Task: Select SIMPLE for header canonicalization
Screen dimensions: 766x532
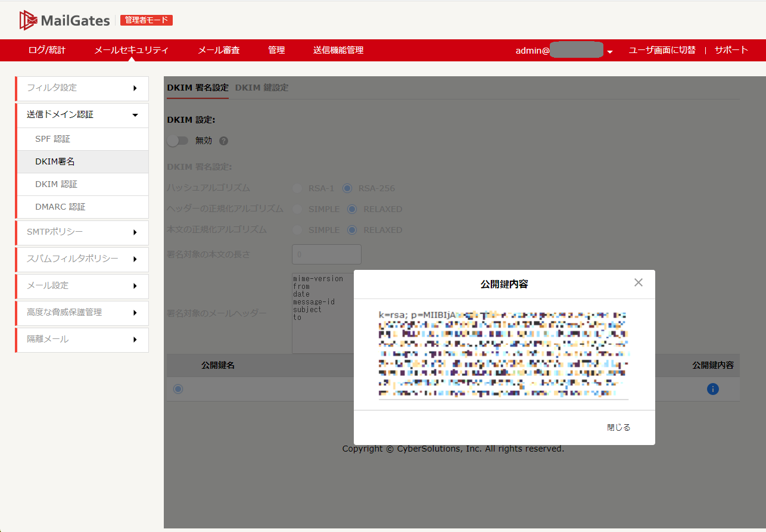Action: tap(297, 209)
